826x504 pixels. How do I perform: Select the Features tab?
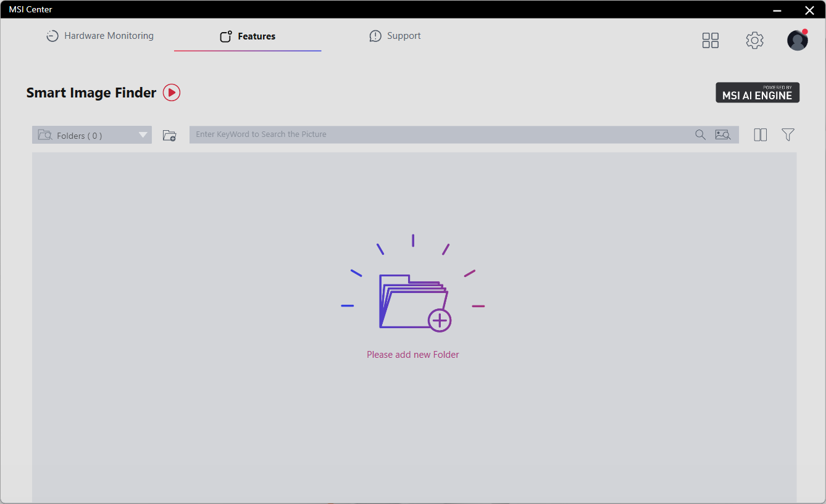(x=248, y=36)
